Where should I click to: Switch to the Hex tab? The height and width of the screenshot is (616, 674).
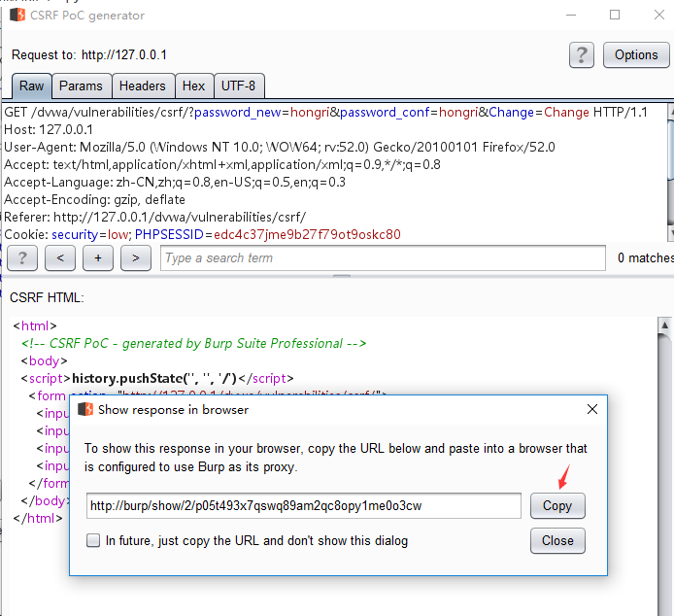tap(193, 86)
